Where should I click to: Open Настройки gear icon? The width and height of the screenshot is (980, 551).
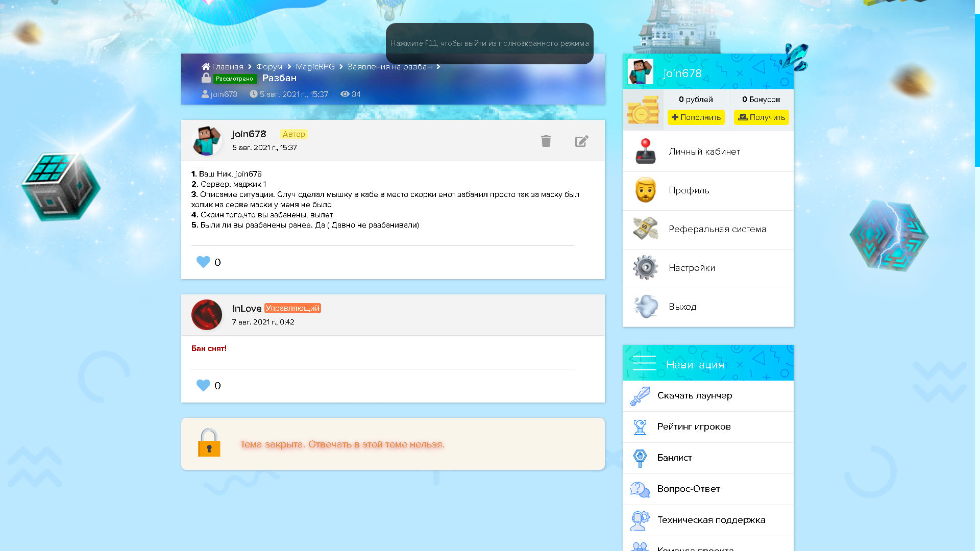[645, 268]
